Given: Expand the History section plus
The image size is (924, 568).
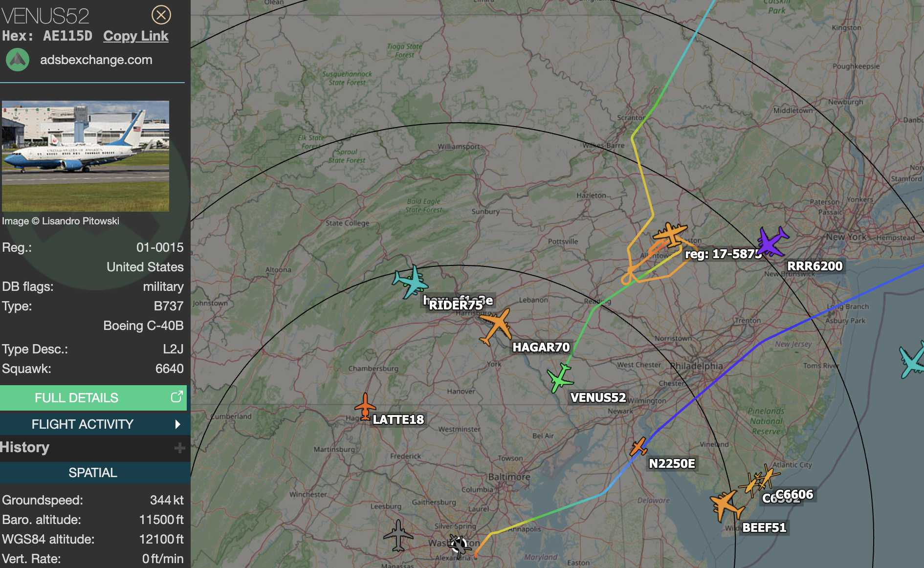Looking at the screenshot, I should [179, 448].
